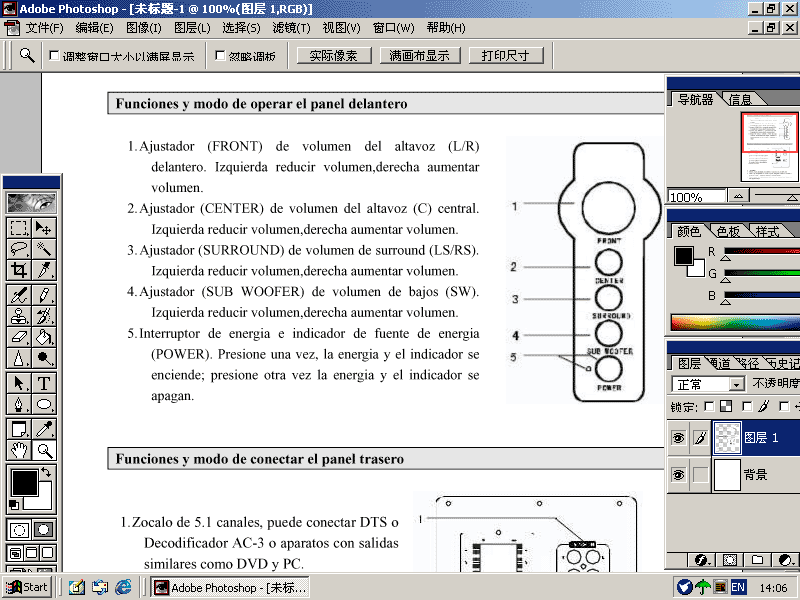Enable the lock image pixels checkbox
This screenshot has height=600, width=800.
click(747, 406)
